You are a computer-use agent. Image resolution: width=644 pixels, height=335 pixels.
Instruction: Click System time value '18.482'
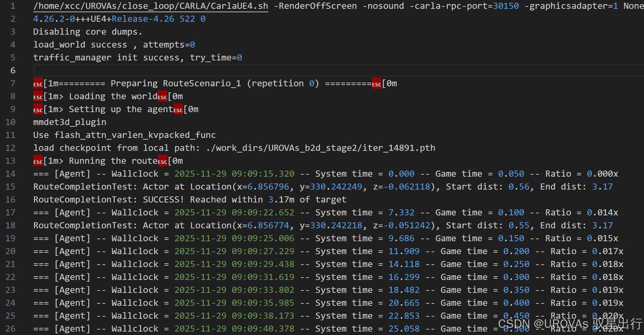(x=404, y=290)
